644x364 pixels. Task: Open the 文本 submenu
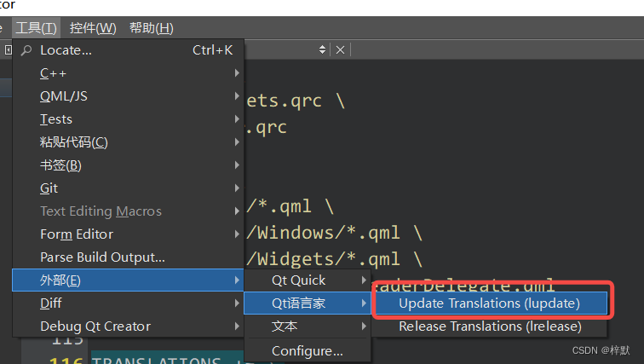308,326
